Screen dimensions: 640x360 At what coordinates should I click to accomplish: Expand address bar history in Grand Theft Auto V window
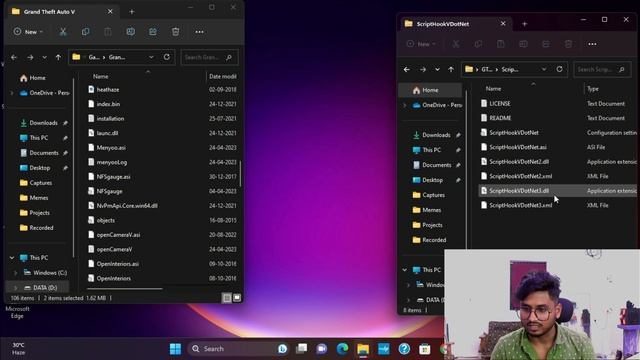click(x=151, y=57)
